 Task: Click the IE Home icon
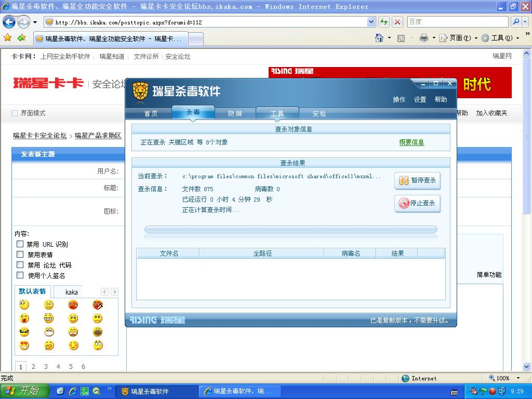(379, 38)
